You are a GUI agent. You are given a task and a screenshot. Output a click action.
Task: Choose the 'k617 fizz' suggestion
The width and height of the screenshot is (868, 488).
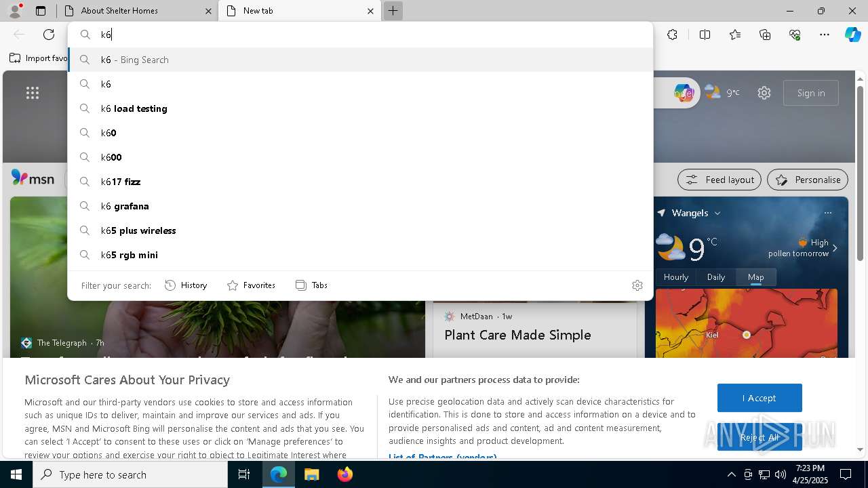tap(360, 182)
